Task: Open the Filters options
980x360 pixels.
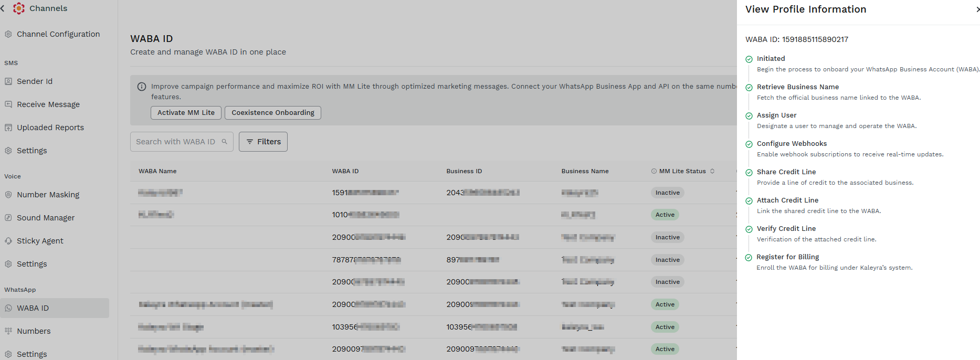Action: tap(263, 142)
